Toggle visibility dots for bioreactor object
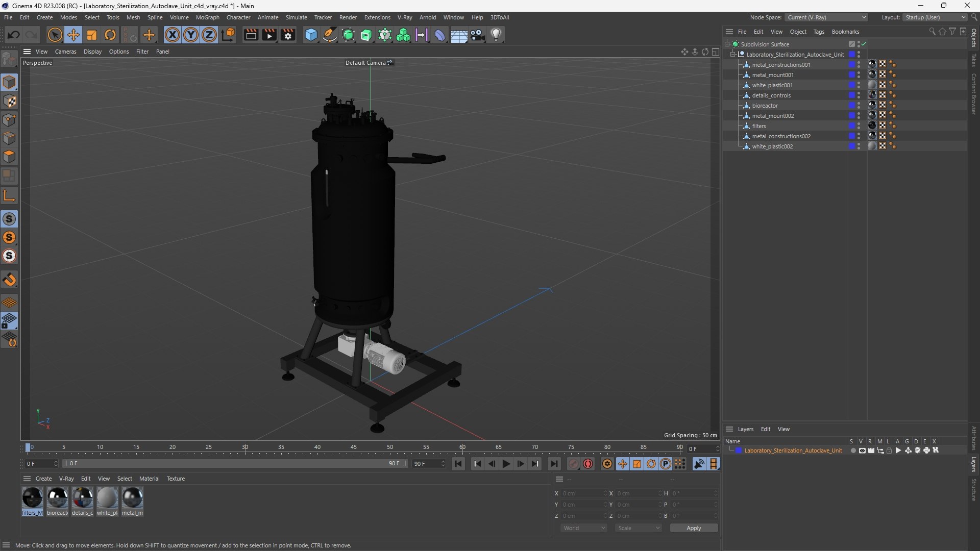980x551 pixels. (x=859, y=106)
